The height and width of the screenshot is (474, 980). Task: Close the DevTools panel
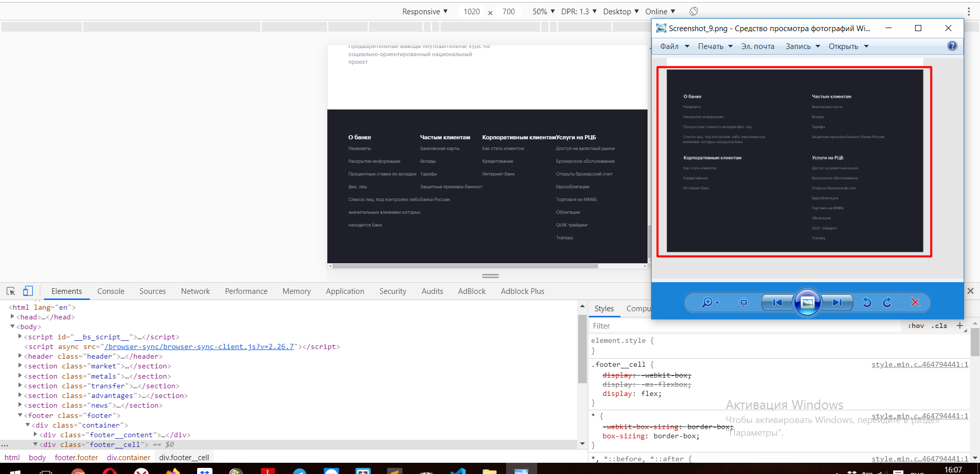point(970,291)
